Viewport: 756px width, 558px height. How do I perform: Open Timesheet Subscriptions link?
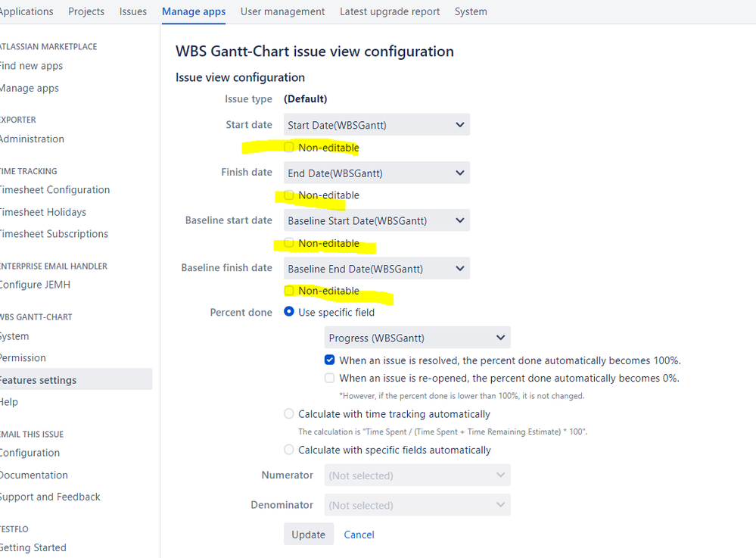coord(54,233)
